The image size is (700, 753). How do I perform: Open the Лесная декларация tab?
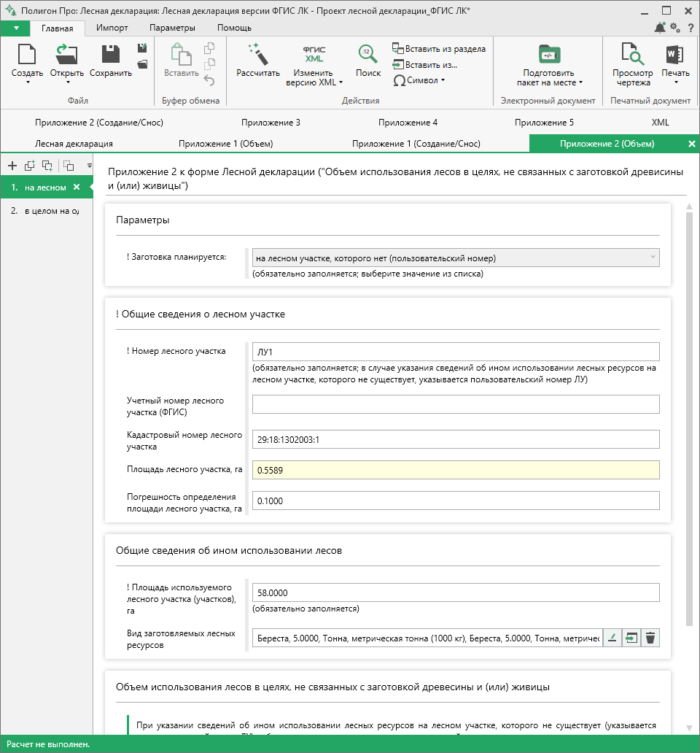[x=74, y=144]
